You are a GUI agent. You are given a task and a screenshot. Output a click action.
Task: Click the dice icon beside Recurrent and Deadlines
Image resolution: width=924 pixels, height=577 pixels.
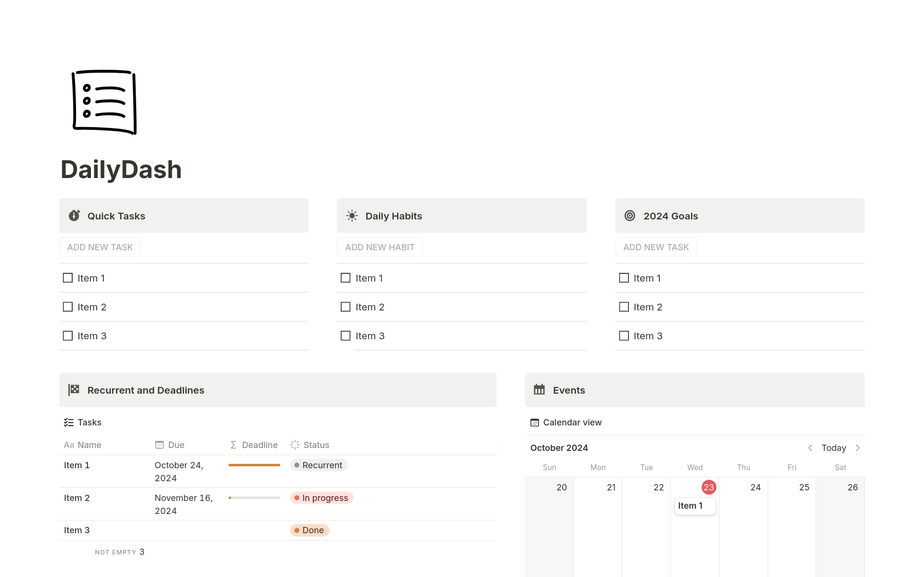click(x=73, y=390)
